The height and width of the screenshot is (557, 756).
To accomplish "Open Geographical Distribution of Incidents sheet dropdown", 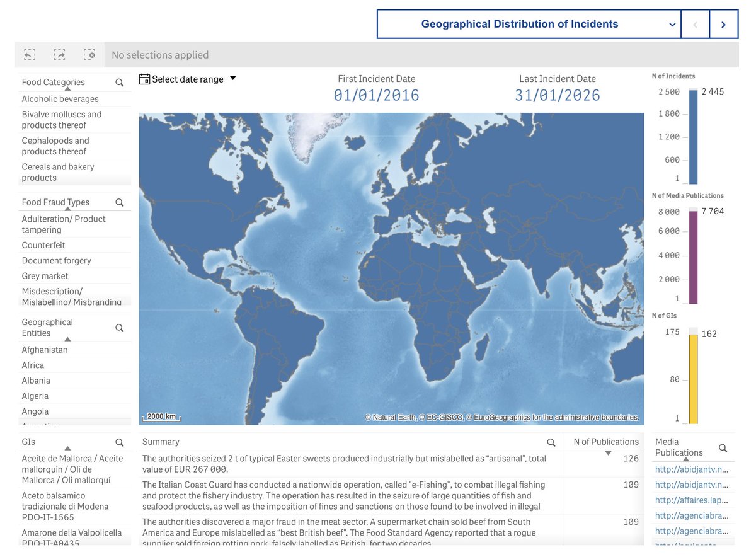I will pyautogui.click(x=529, y=25).
